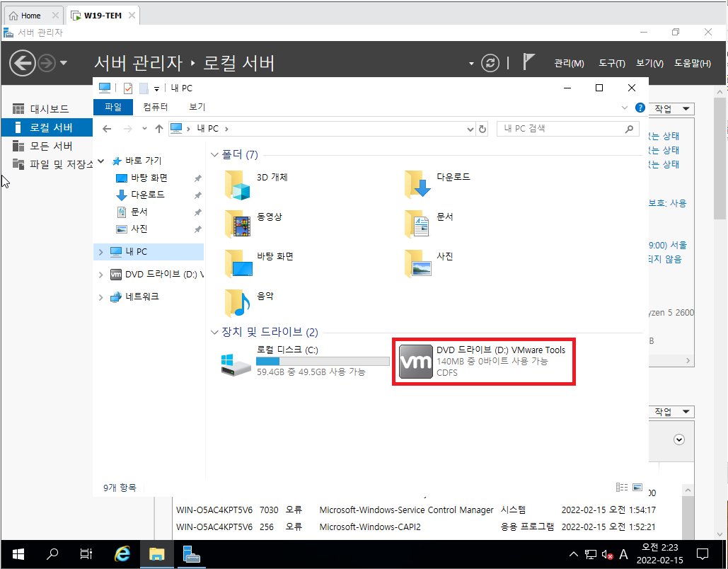The image size is (728, 569).
Task: Collapse 바로 가기 in navigation pane
Action: click(100, 161)
